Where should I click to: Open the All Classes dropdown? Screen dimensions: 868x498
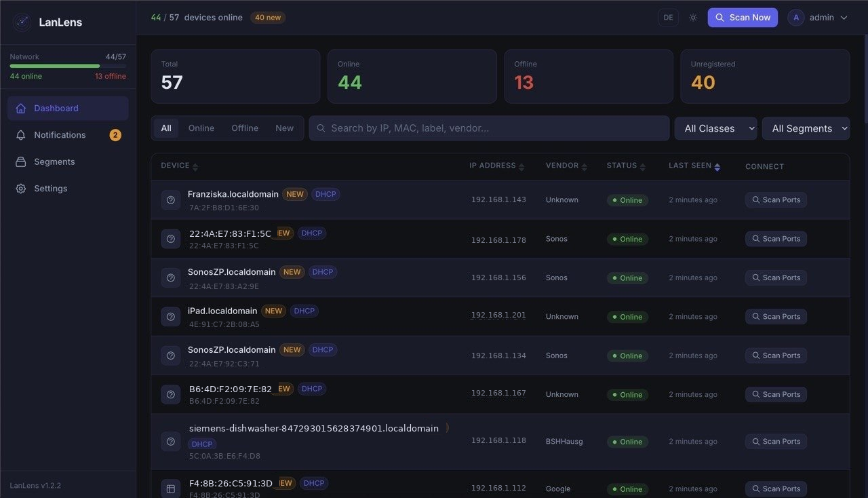(x=715, y=128)
